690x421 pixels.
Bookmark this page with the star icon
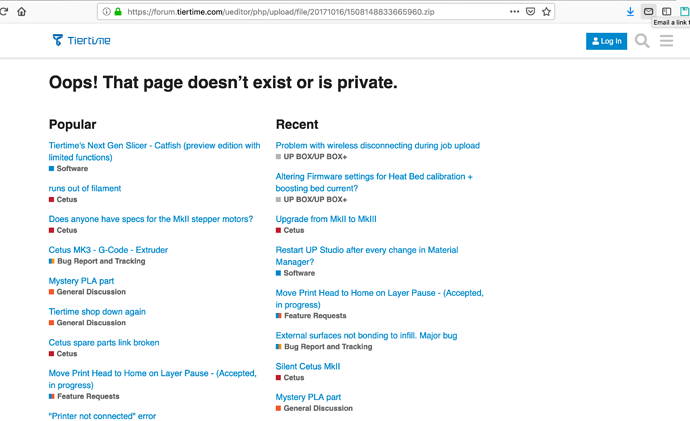pyautogui.click(x=546, y=12)
